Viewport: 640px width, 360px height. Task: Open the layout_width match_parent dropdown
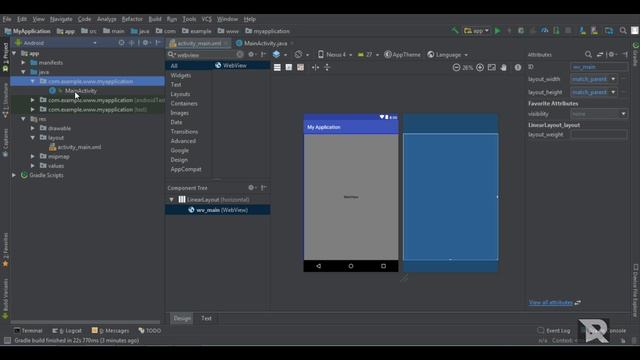[x=613, y=79]
